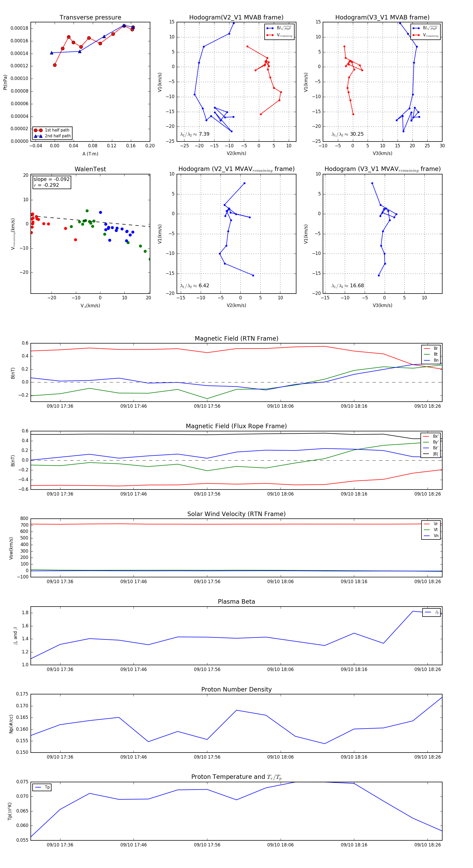473x868 pixels.
Task: Click the 'Pt(nPa)' axis label
Action: [x=5, y=82]
